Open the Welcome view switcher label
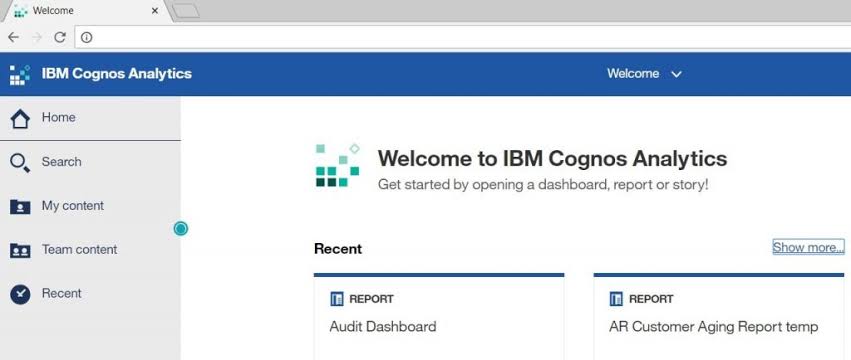The width and height of the screenshot is (851, 360). tap(633, 74)
